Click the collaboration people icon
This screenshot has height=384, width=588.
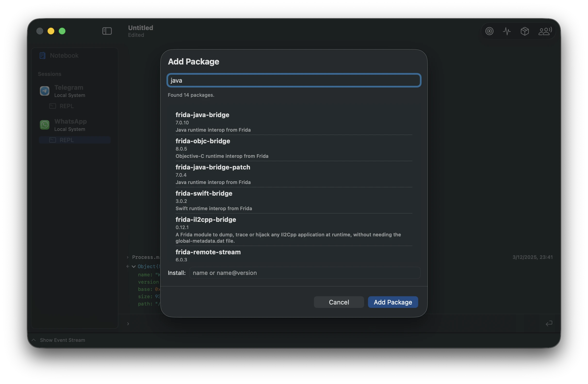(x=545, y=31)
